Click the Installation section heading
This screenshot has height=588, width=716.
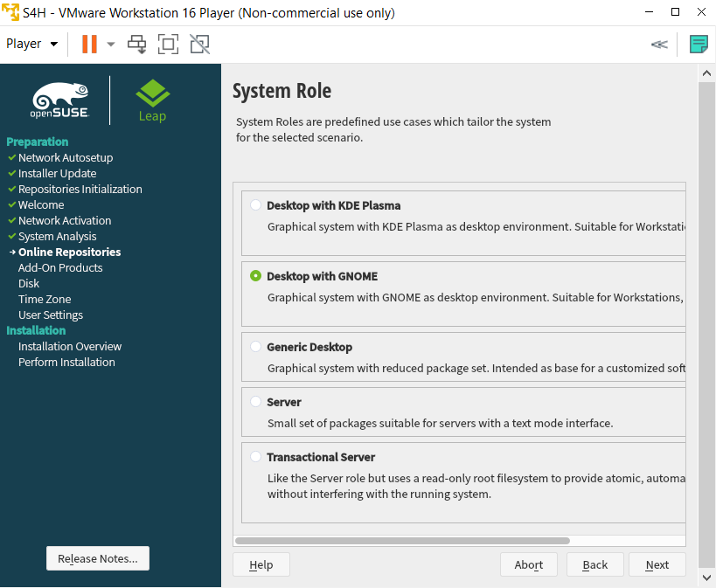(36, 330)
